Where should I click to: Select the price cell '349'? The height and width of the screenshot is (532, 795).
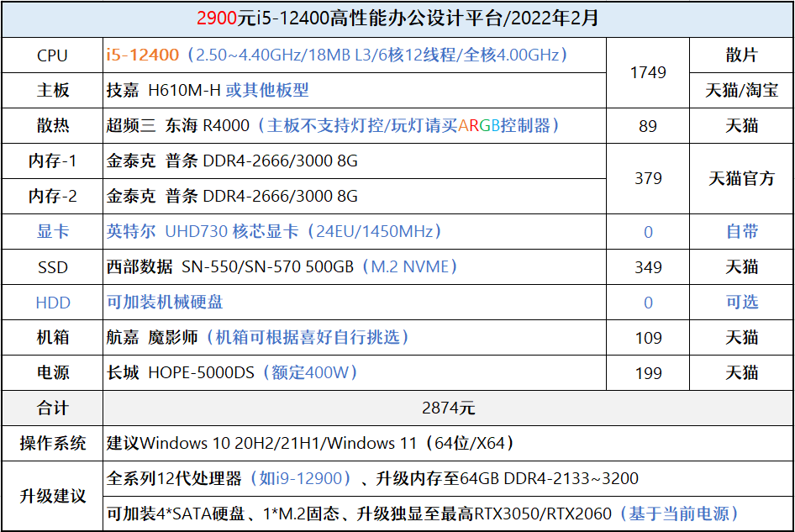[648, 266]
